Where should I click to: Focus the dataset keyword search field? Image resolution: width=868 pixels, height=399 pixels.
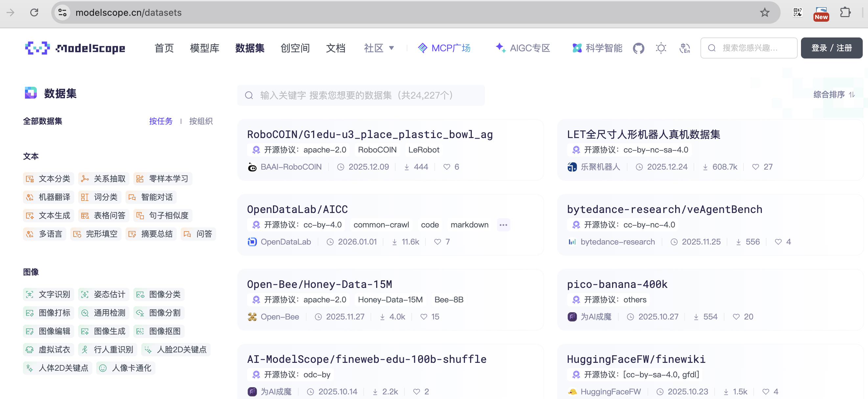(360, 95)
